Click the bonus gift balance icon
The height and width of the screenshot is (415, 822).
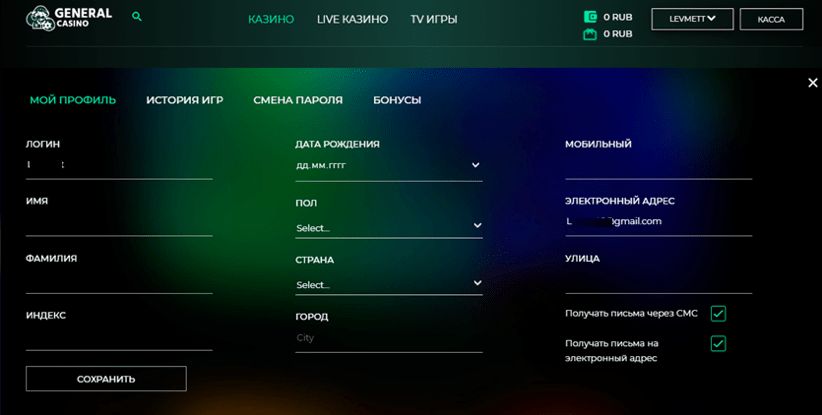tap(590, 35)
